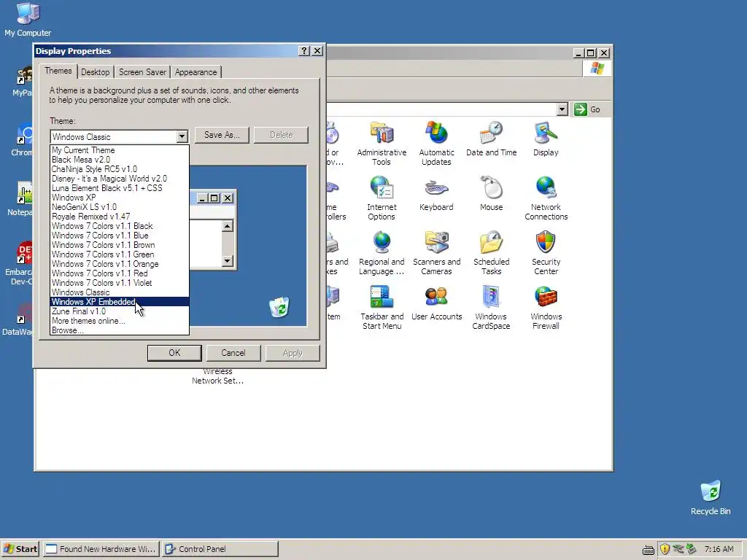Choose More themes online... entry
This screenshot has width=747, height=560.
tap(120, 321)
